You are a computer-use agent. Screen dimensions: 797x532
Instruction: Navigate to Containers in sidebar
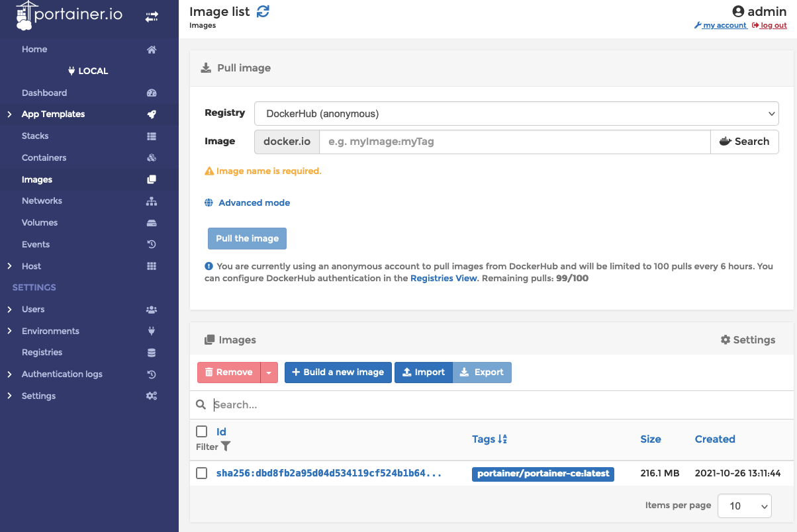point(44,158)
